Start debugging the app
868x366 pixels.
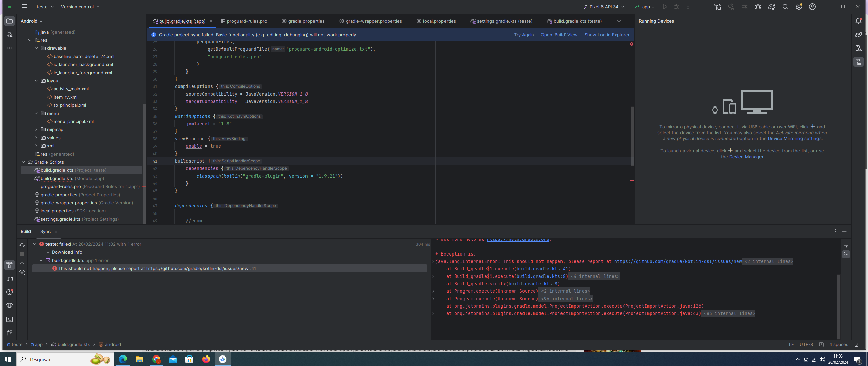tap(676, 7)
